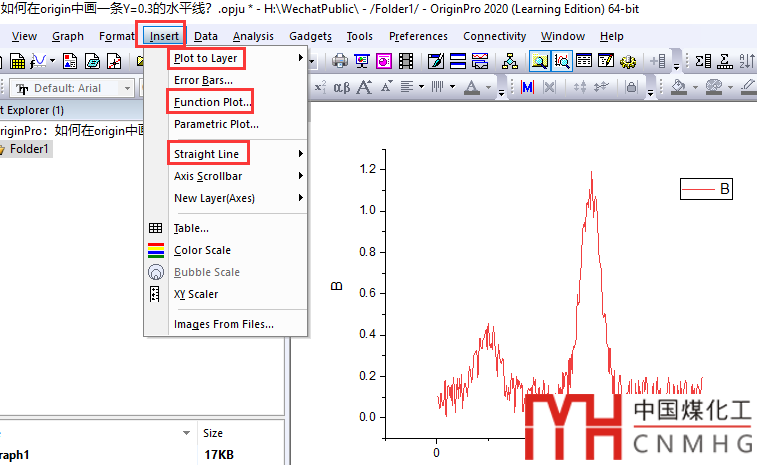
Task: Click the superscript subscript x icon
Action: pyautogui.click(x=321, y=87)
